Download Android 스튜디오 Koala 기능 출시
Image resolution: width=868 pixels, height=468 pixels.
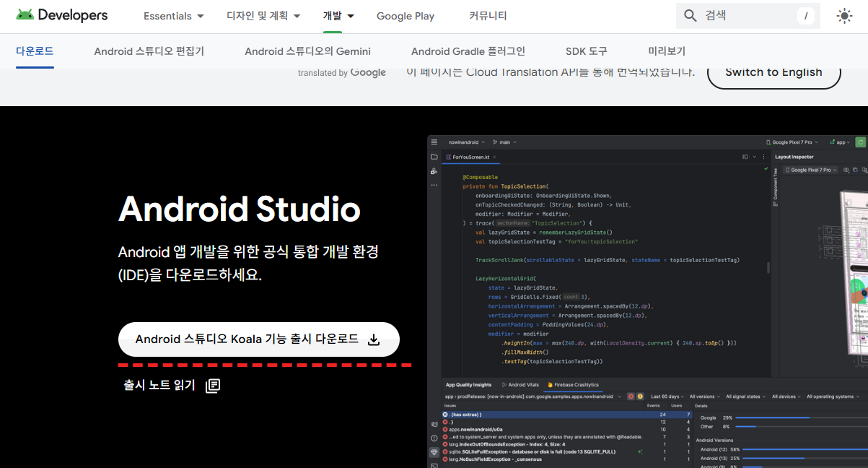pos(259,339)
